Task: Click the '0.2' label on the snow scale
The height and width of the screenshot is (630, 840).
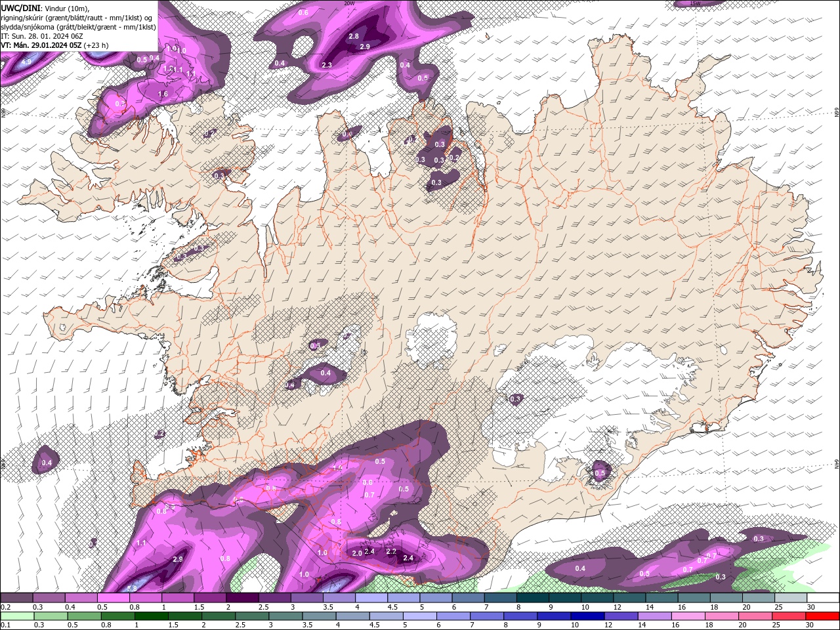Action: tap(5, 608)
